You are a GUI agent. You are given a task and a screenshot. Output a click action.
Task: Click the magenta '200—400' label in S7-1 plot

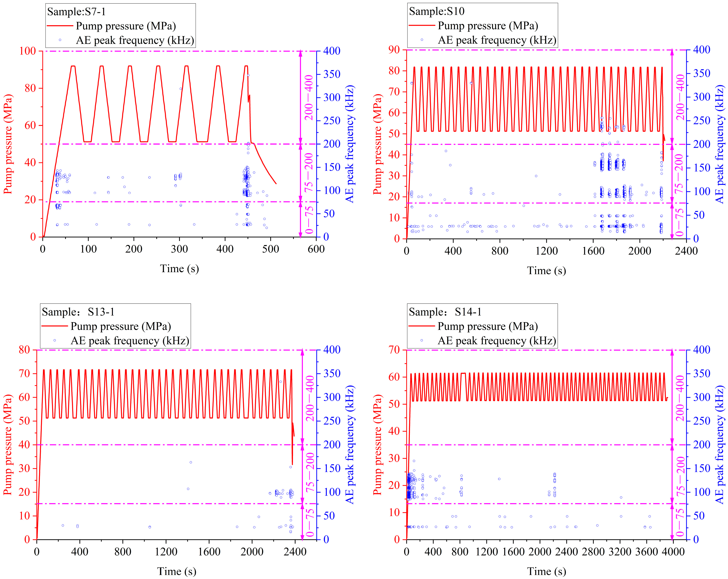point(309,98)
